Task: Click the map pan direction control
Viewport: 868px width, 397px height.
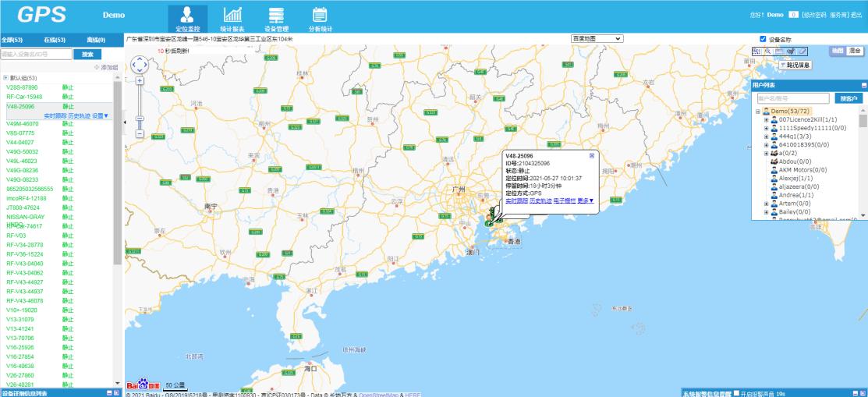Action: pyautogui.click(x=140, y=64)
